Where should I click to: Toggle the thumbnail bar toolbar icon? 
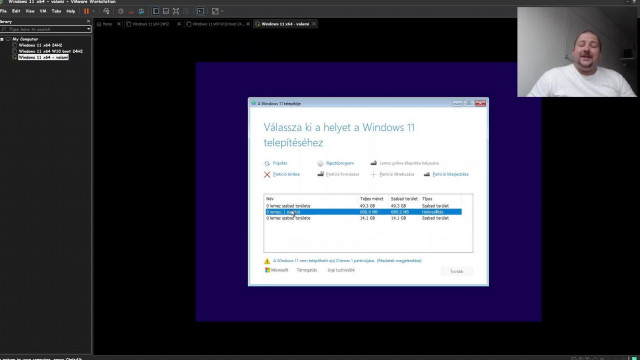pos(166,11)
